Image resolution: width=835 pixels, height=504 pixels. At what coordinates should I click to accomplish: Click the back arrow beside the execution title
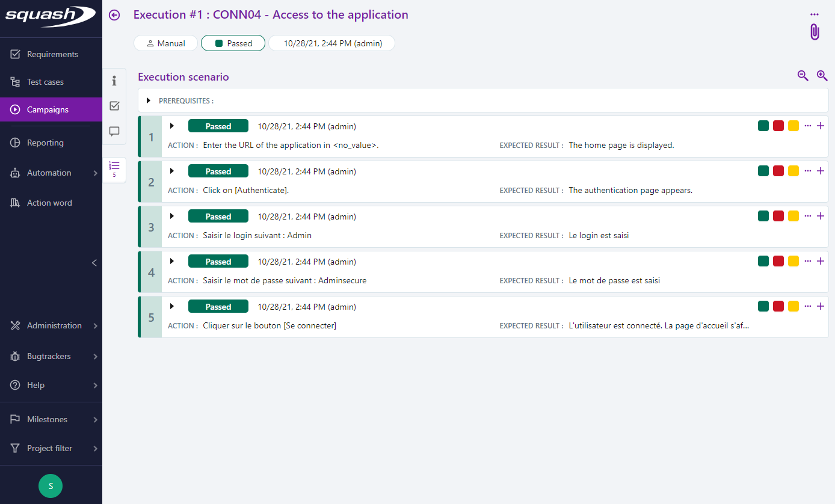pos(114,15)
